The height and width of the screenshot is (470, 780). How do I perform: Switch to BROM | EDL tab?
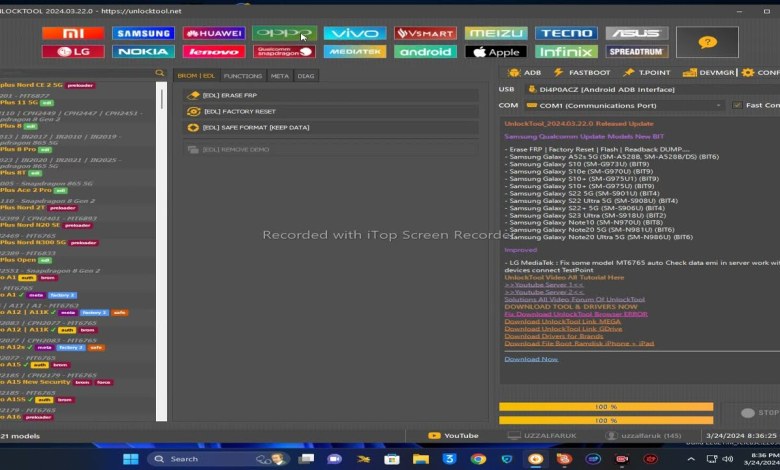point(196,76)
